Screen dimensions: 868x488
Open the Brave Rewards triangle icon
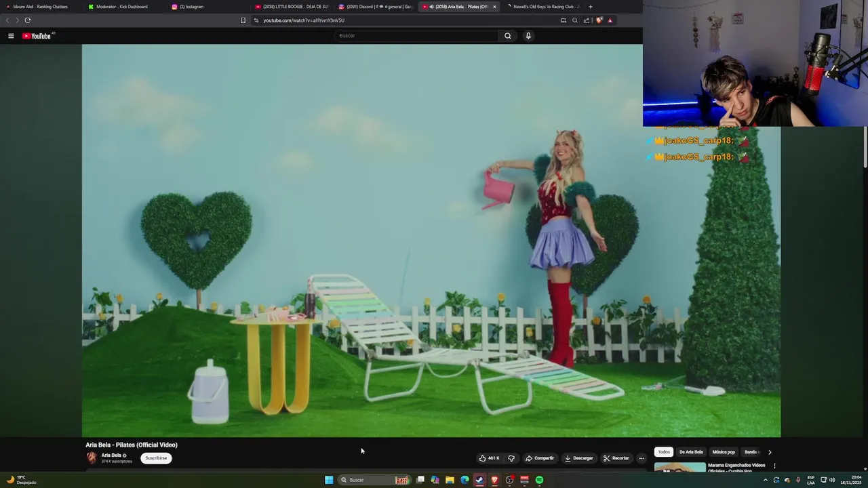point(610,20)
